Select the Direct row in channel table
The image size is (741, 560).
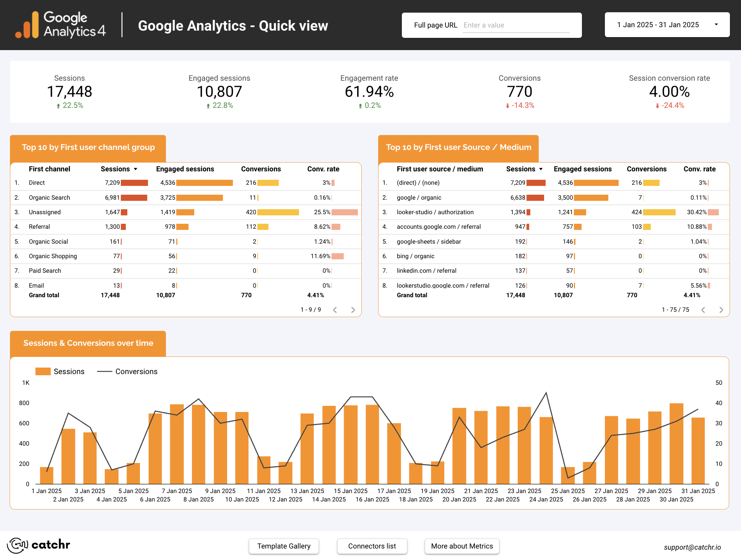coord(37,182)
